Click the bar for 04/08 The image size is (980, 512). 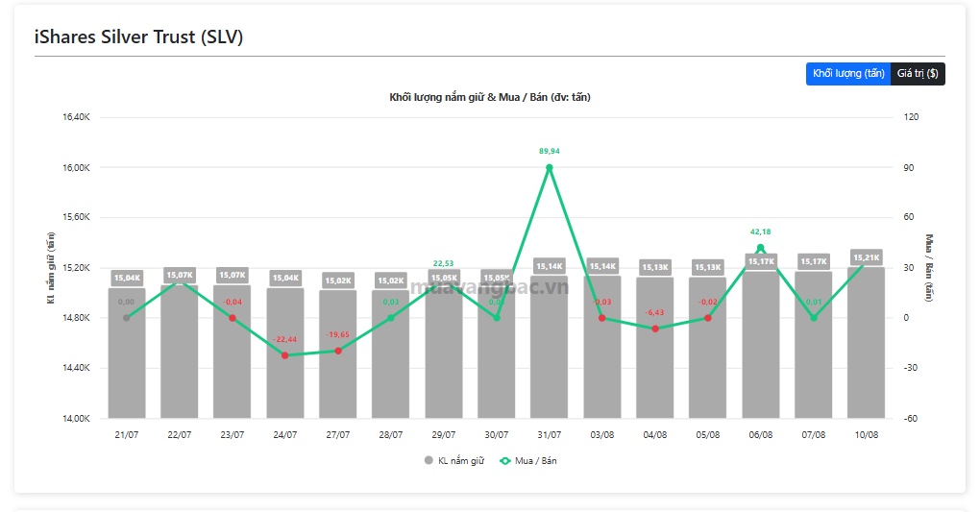pos(655,348)
